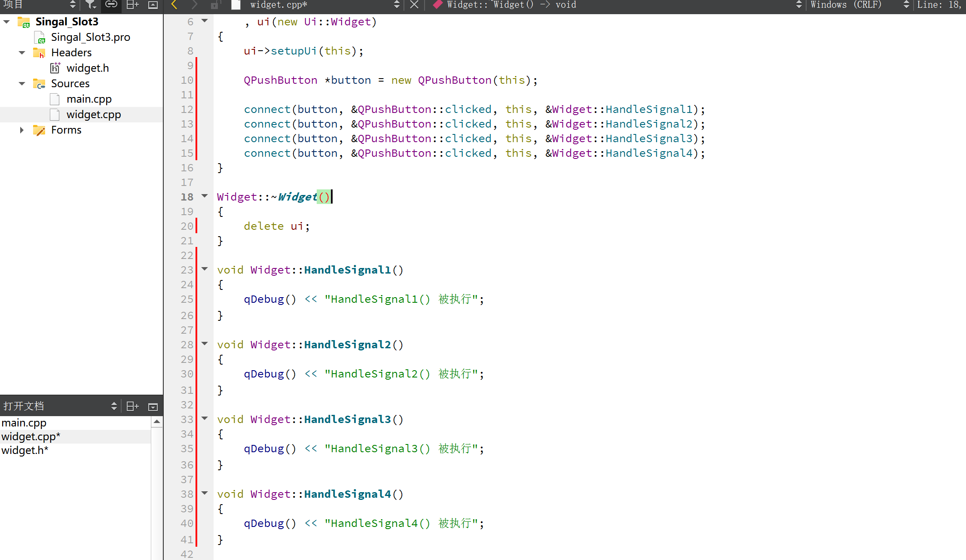Collapse the Sources folder
966x560 pixels.
tap(22, 84)
